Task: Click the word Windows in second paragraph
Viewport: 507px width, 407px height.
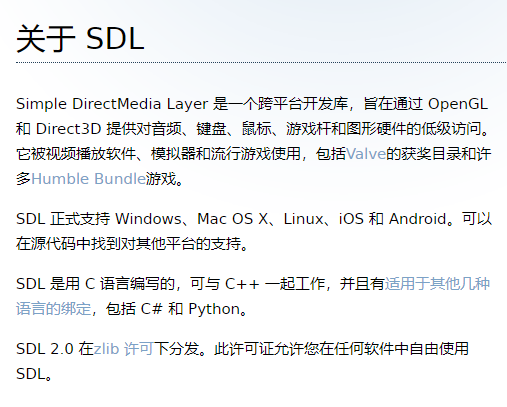Action: [148, 219]
